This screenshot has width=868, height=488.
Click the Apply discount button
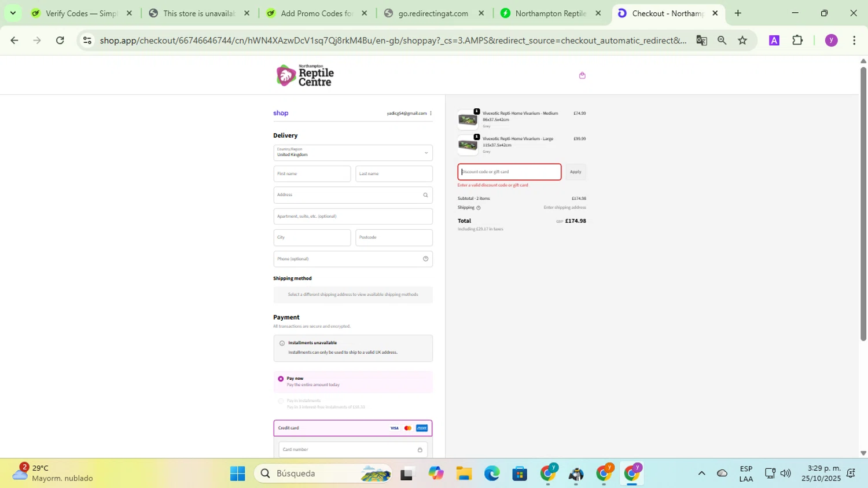[575, 172]
